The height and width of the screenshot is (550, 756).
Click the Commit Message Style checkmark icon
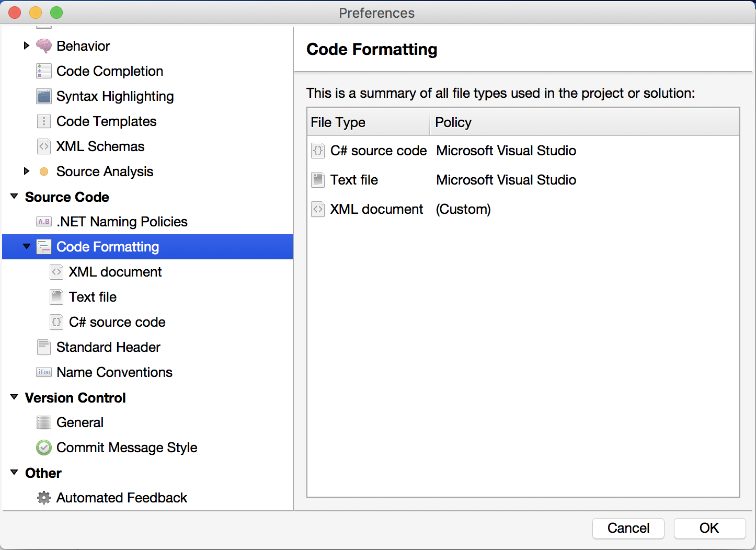pyautogui.click(x=44, y=448)
